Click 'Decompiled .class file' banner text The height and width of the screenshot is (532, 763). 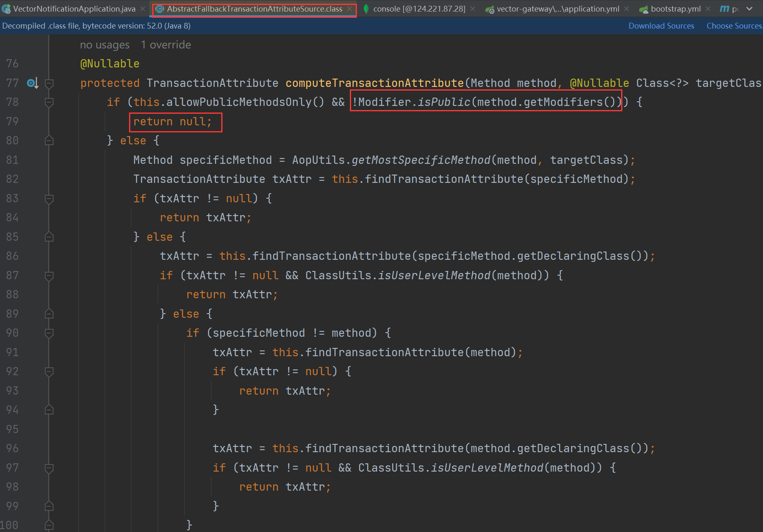point(96,26)
